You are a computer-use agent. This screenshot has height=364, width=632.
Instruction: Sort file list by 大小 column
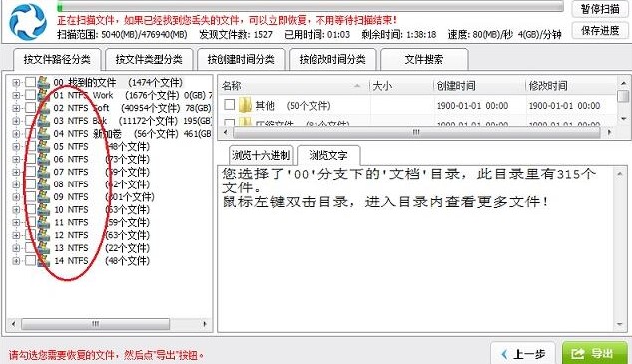[401, 86]
